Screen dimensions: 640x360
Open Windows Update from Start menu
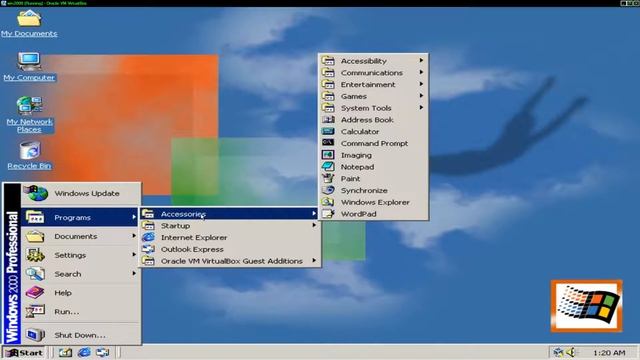(x=80, y=193)
